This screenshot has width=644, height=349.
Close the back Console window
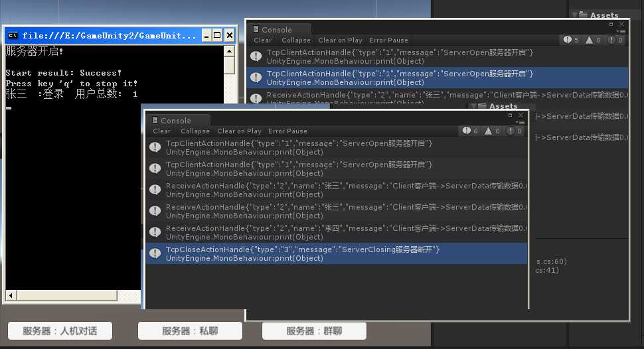[x=622, y=25]
